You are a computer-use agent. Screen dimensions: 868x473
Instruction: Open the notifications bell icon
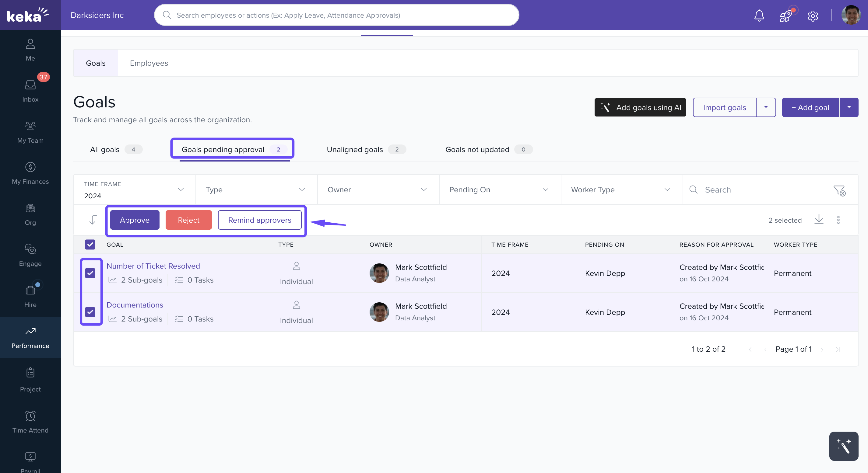click(x=759, y=16)
